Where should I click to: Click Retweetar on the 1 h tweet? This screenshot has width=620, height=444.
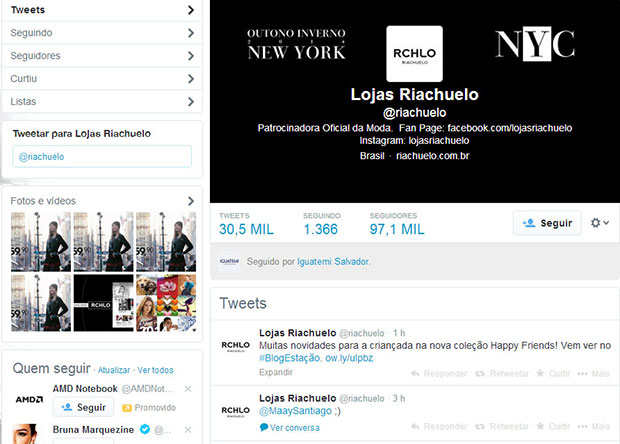[502, 374]
